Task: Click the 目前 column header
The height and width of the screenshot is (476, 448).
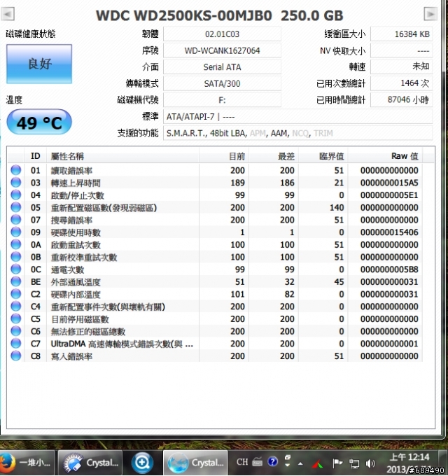Action: [x=224, y=156]
